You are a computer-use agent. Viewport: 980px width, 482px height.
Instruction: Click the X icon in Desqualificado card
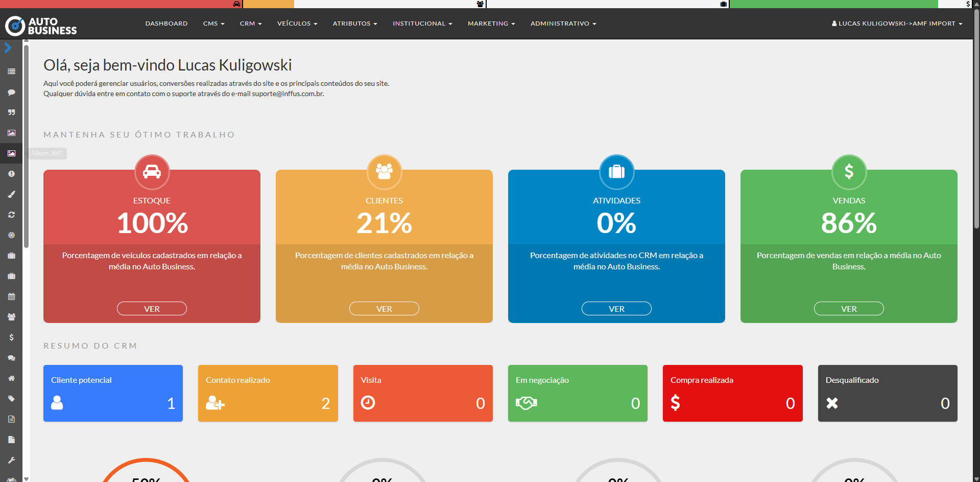(x=832, y=403)
